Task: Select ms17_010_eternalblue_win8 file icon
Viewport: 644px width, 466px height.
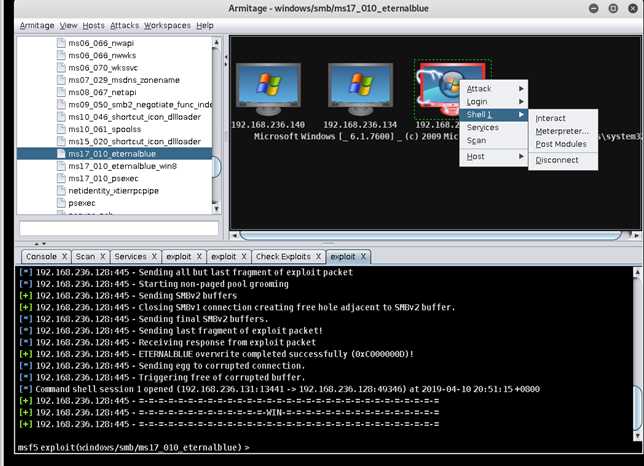Action: (61, 166)
